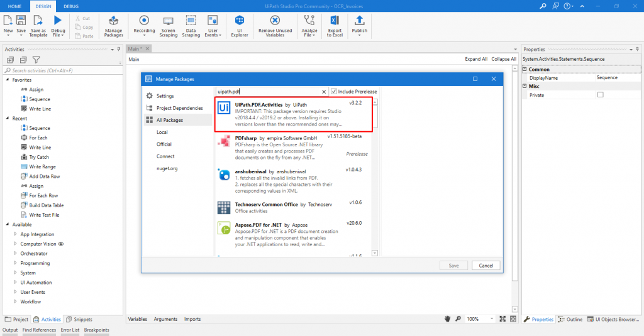Click collapse all icon in Activities panel
Viewport: 644px width, 336px height.
(x=23, y=60)
